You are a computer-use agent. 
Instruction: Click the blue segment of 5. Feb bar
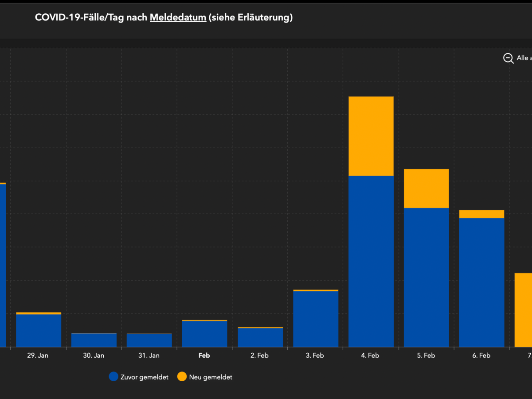[426, 277]
